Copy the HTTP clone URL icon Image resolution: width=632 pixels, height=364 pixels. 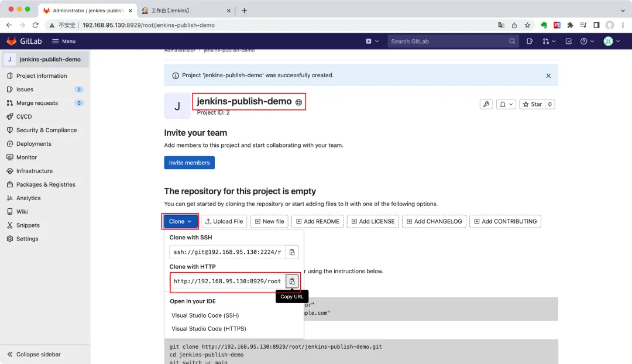[292, 281]
